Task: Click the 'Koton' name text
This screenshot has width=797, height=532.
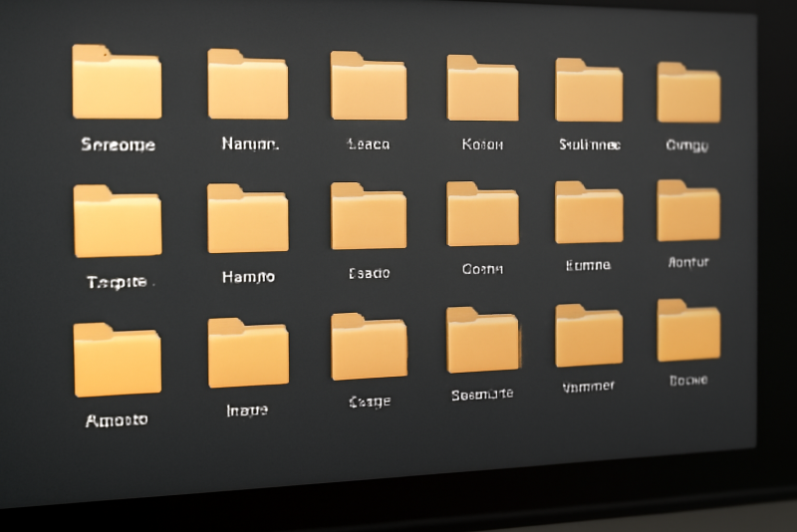Action: [482, 144]
